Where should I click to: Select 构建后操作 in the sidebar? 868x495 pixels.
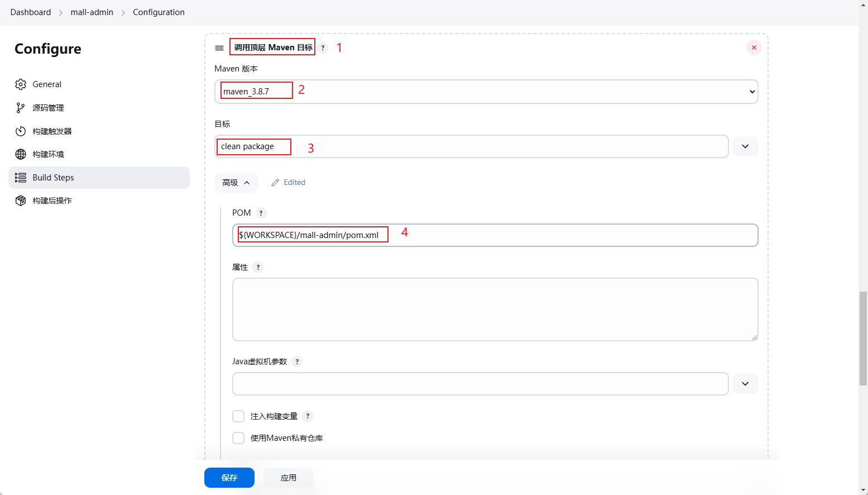point(52,201)
